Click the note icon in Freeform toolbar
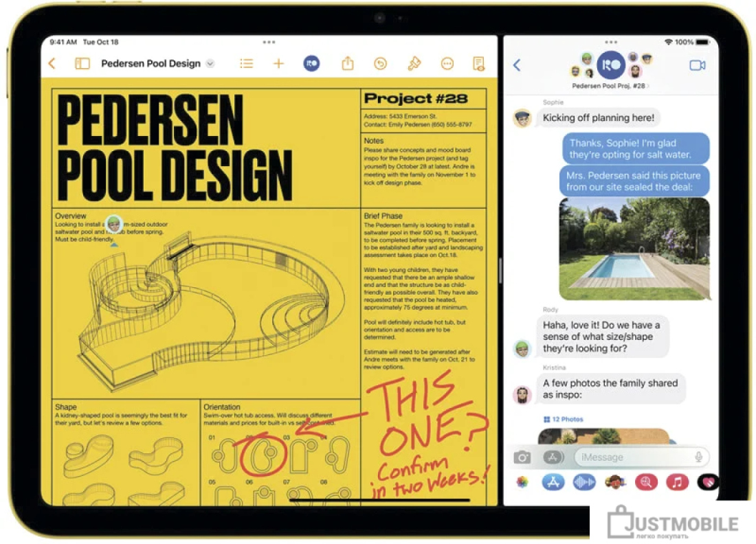This screenshot has width=756, height=544. tap(479, 64)
